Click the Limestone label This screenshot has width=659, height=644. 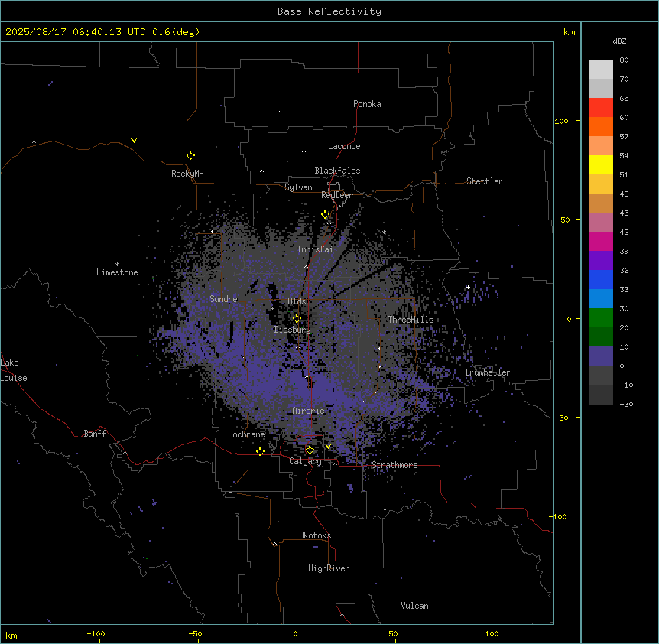117,272
